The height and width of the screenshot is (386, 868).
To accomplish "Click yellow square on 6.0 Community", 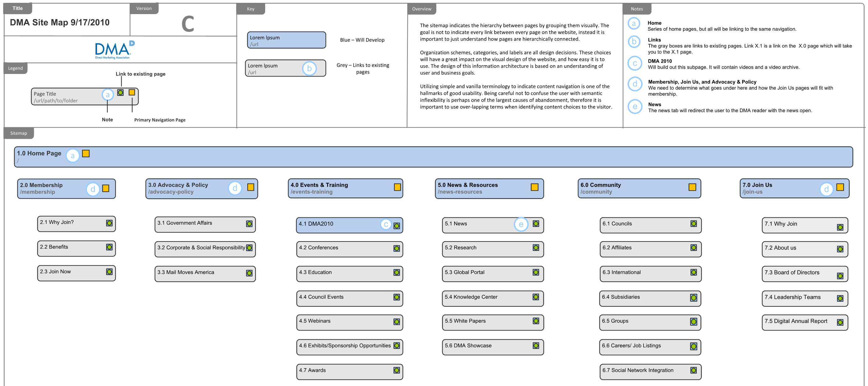I will (x=692, y=187).
